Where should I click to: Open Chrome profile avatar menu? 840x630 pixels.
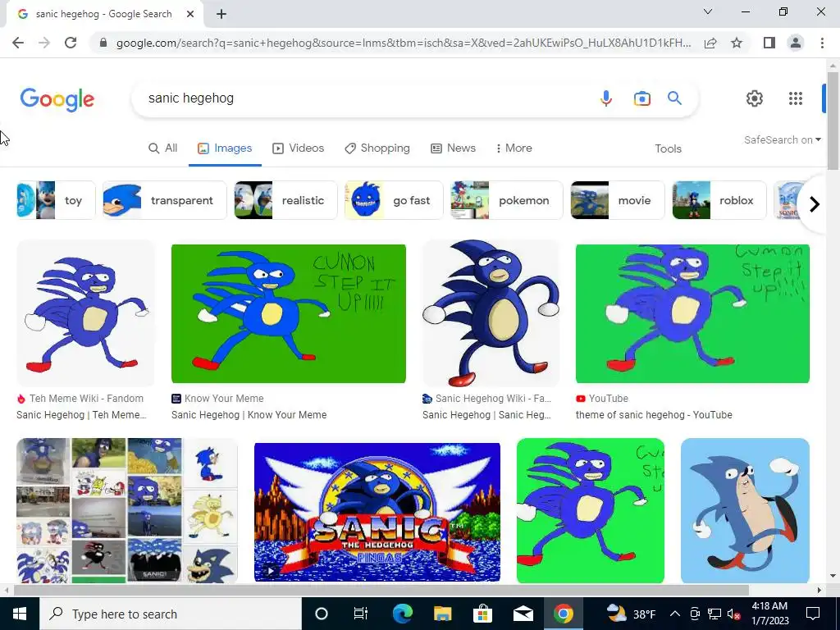[x=796, y=43]
